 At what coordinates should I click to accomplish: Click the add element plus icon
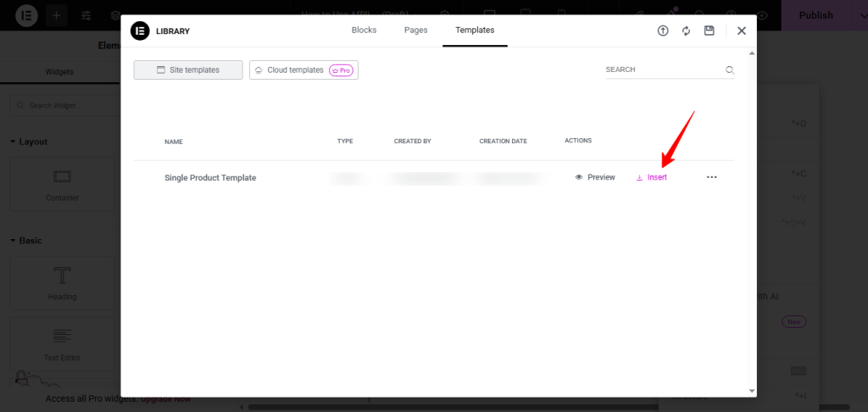56,15
